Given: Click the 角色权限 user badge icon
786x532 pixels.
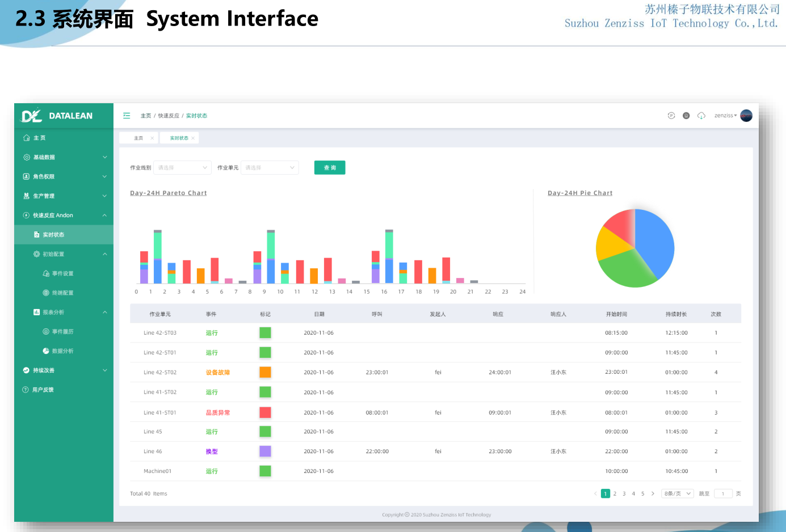Looking at the screenshot, I should [26, 176].
